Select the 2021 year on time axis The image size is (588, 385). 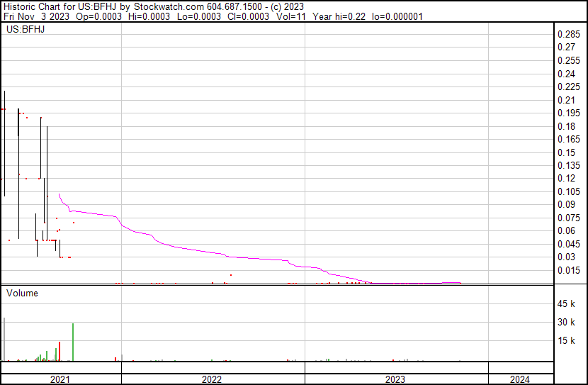pos(60,379)
